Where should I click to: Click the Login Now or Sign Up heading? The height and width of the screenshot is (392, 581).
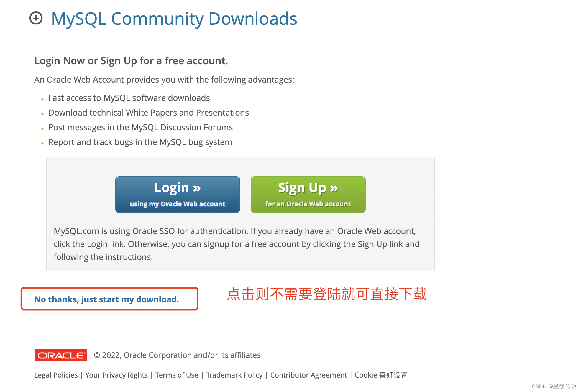[131, 61]
